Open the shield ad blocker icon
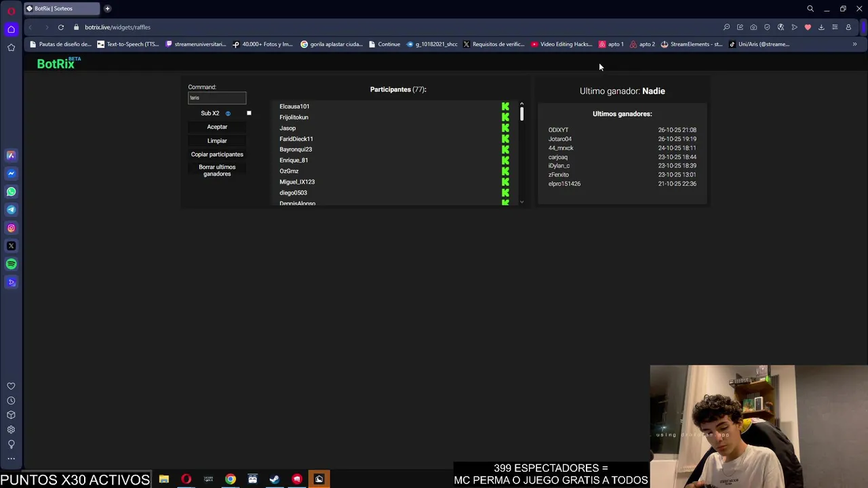 [x=767, y=27]
